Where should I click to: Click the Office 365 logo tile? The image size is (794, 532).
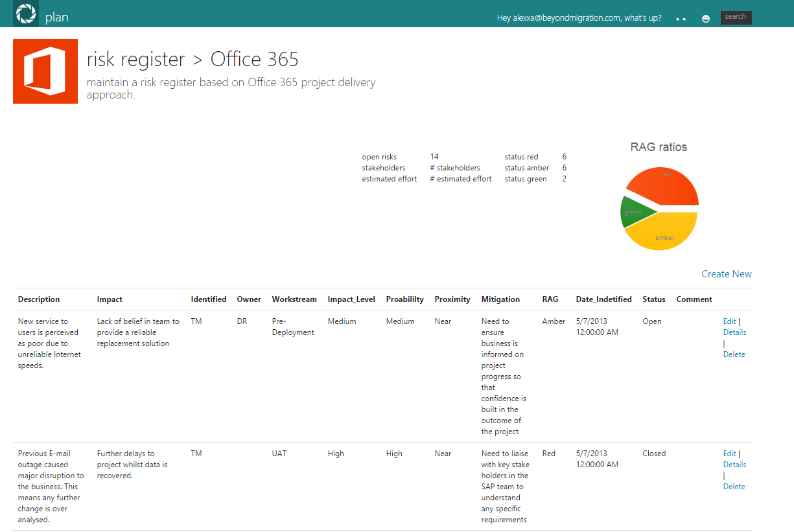pyautogui.click(x=45, y=71)
